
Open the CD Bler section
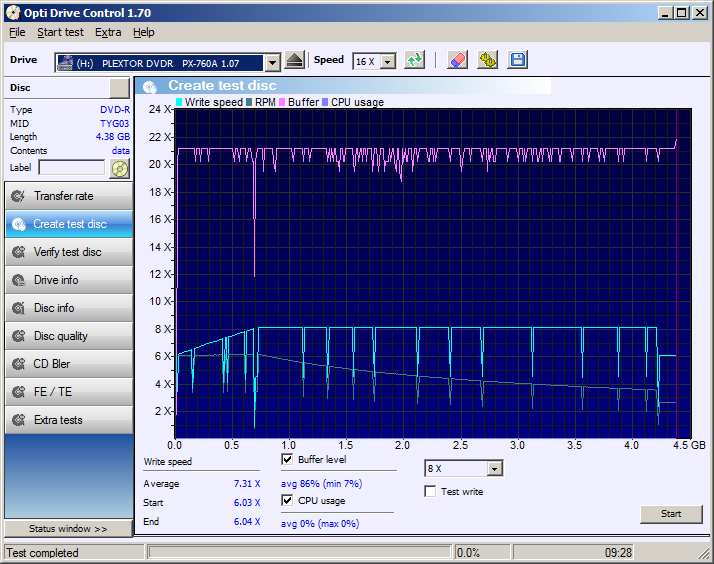pyautogui.click(x=69, y=364)
